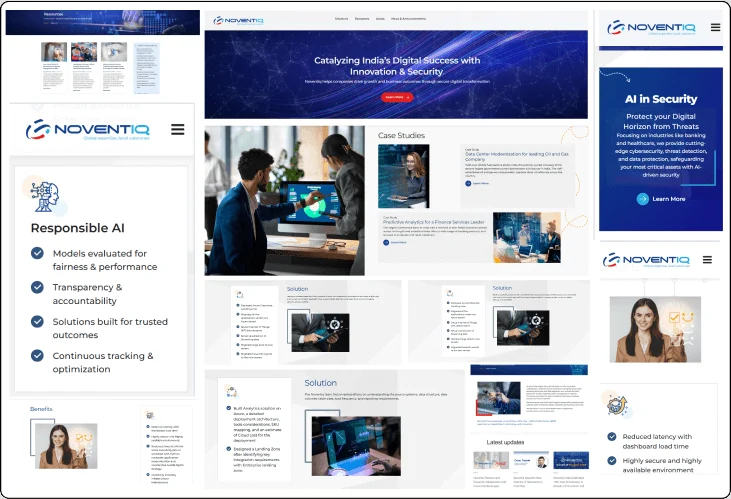Open the article image above Latest updates
This screenshot has height=499, width=731.
[498, 399]
